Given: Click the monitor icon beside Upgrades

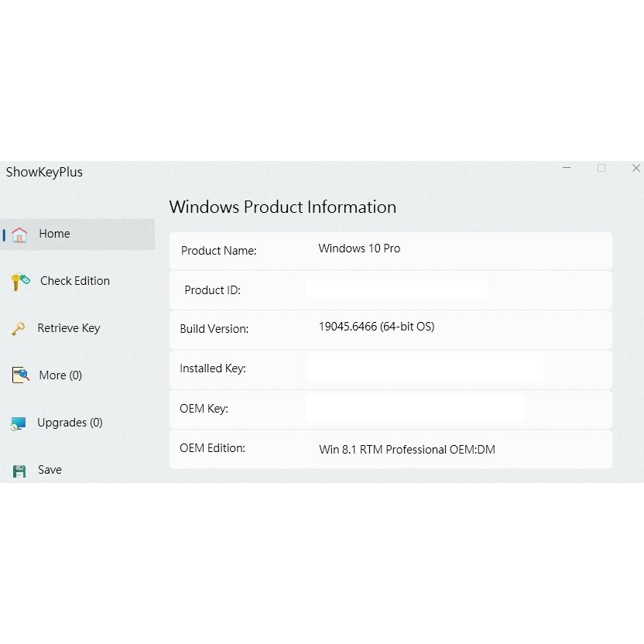Looking at the screenshot, I should 19,423.
